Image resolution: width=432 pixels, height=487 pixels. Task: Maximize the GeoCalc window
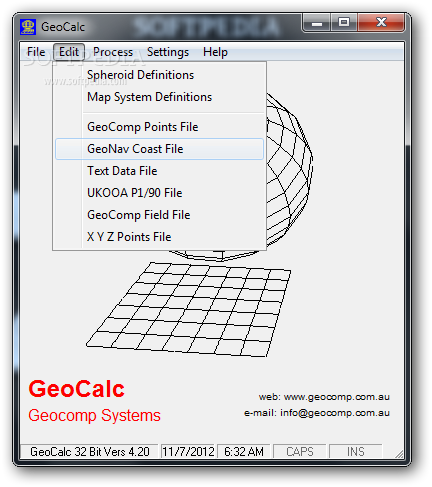[x=344, y=23]
